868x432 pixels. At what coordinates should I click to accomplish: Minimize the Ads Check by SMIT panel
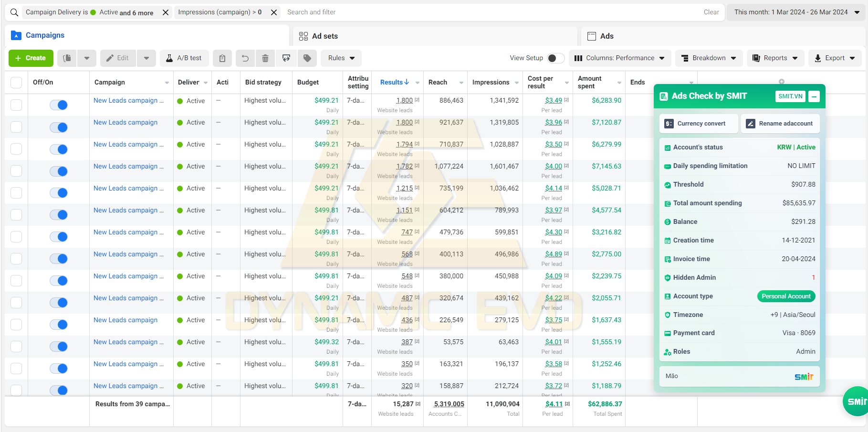[x=815, y=96]
